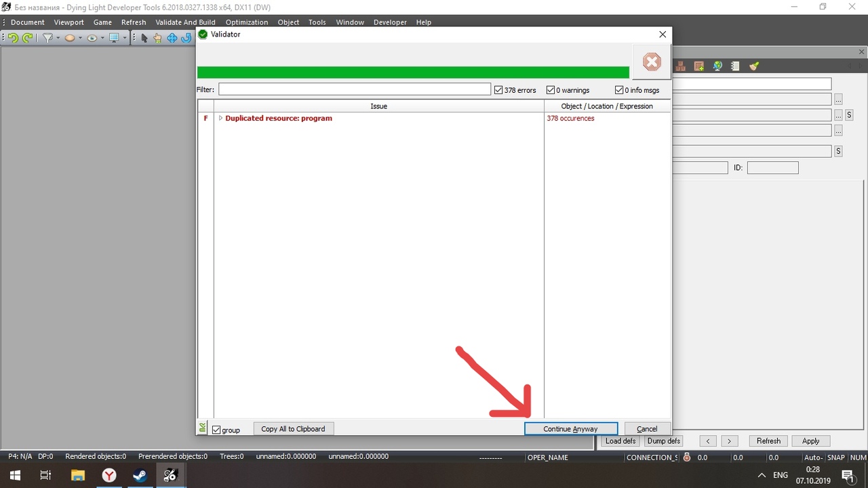Select the blue move tool
The width and height of the screenshot is (868, 488).
tap(172, 38)
